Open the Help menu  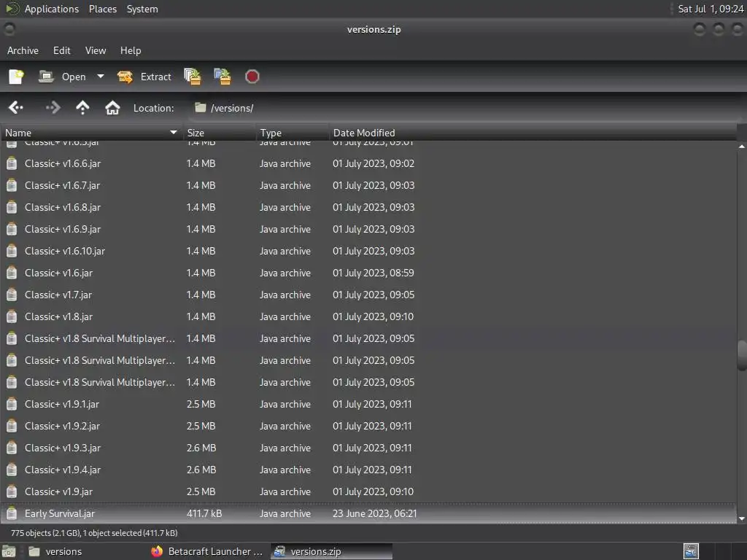pos(131,50)
